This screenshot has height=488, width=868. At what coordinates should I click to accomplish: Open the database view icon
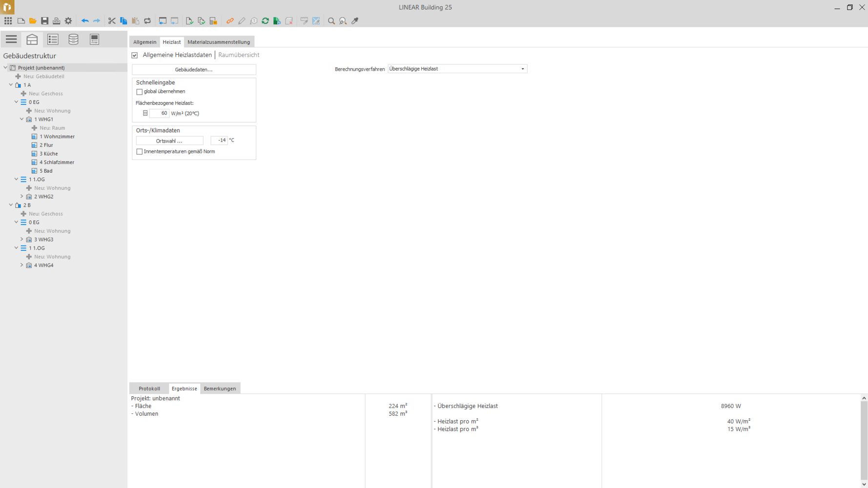coord(73,40)
